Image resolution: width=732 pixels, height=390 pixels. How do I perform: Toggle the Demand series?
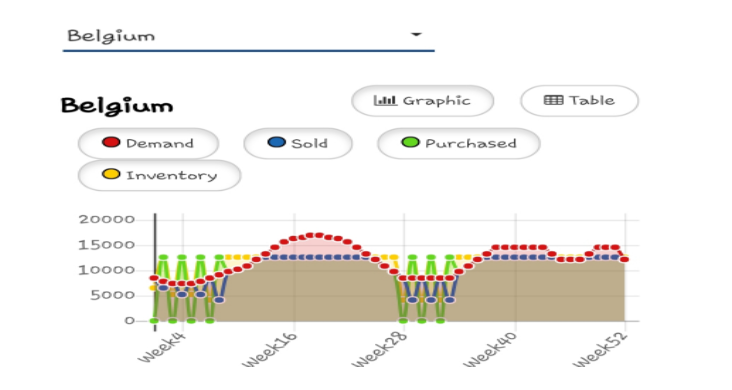tap(148, 143)
